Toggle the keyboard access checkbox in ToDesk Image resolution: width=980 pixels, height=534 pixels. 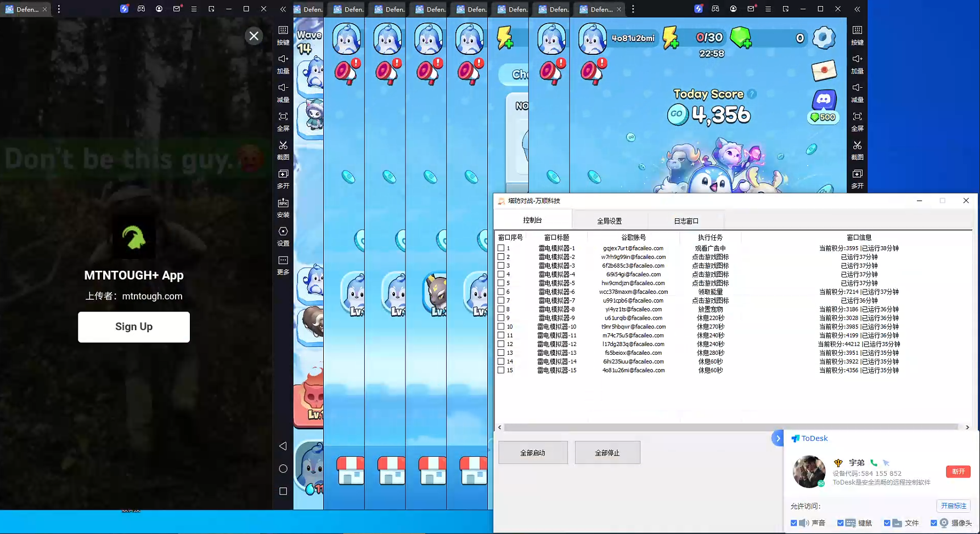[840, 523]
